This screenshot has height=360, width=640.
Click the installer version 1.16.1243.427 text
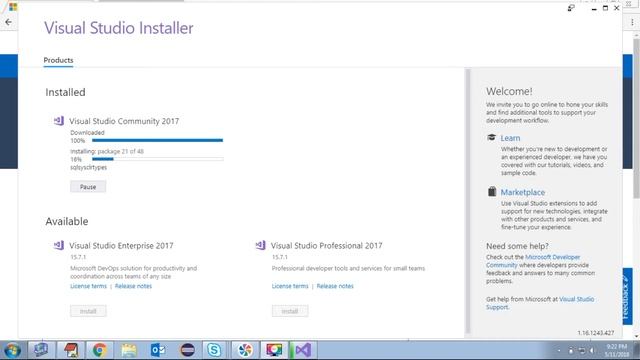point(596,333)
